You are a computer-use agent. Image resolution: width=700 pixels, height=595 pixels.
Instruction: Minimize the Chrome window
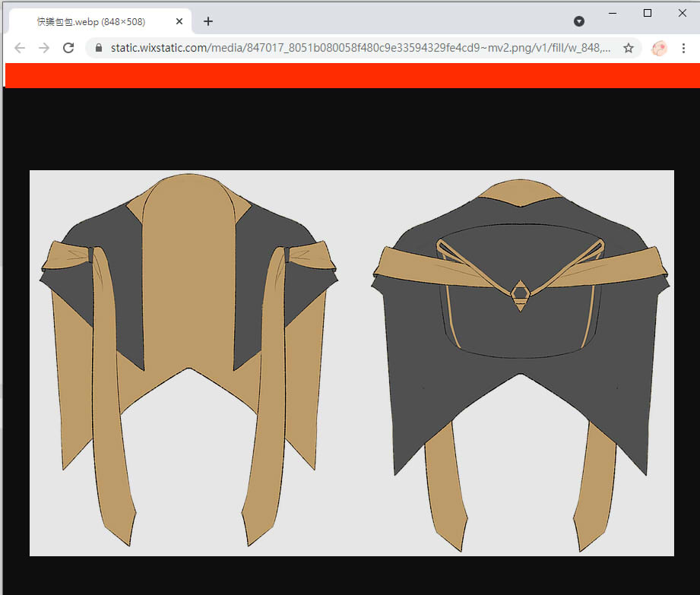tap(613, 13)
